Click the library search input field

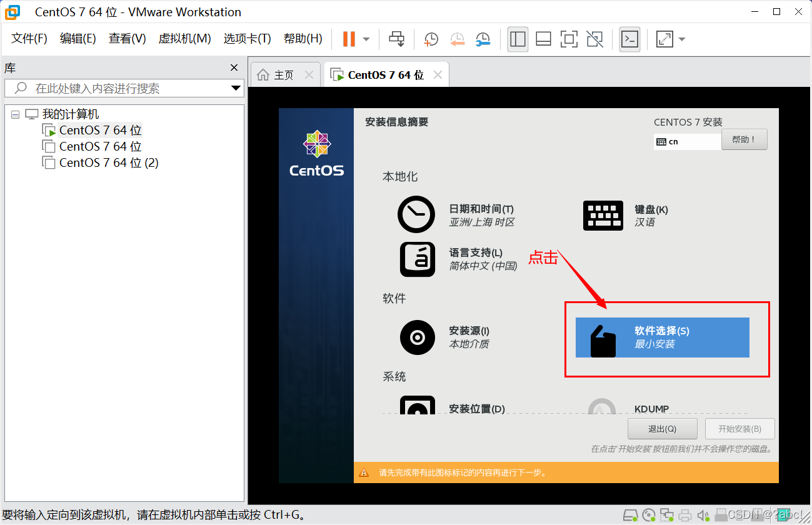coord(123,88)
